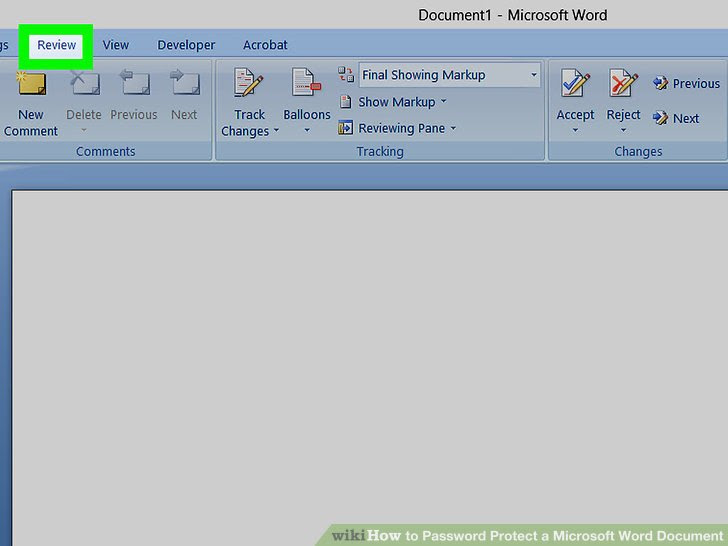Switch to the View tab

[116, 45]
